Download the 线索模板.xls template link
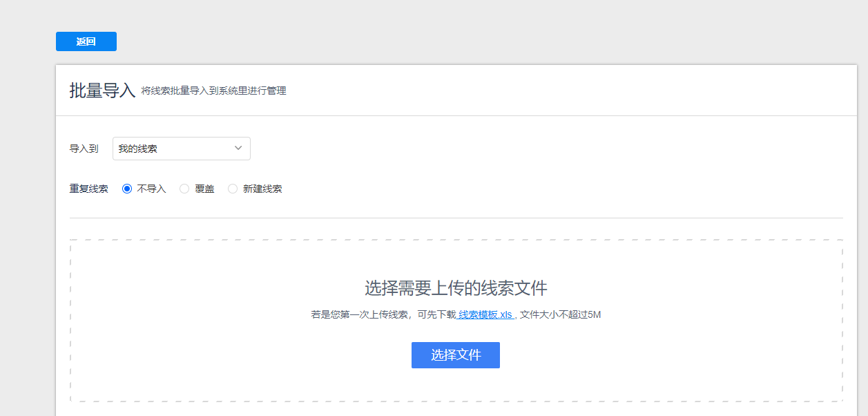The width and height of the screenshot is (868, 416). click(x=485, y=314)
